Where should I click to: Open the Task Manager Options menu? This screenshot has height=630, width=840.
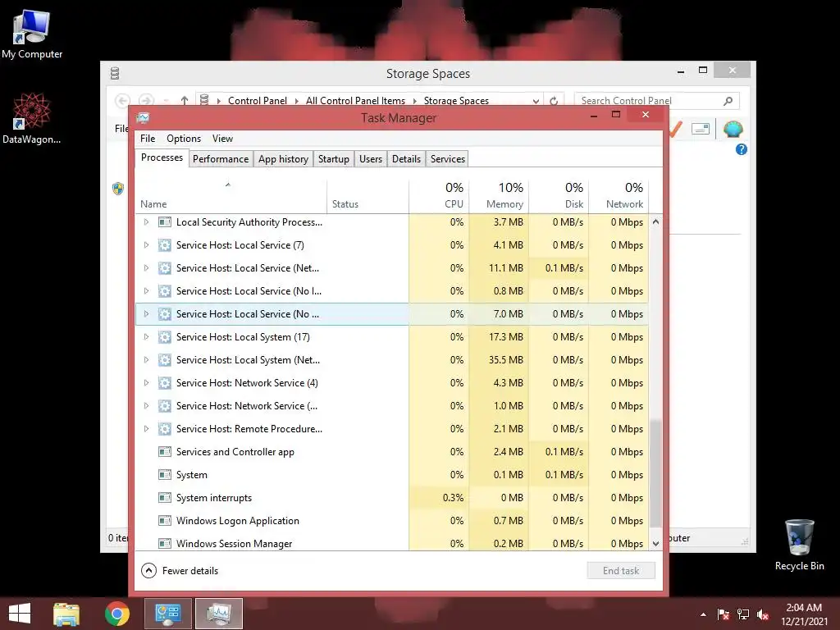coord(184,138)
